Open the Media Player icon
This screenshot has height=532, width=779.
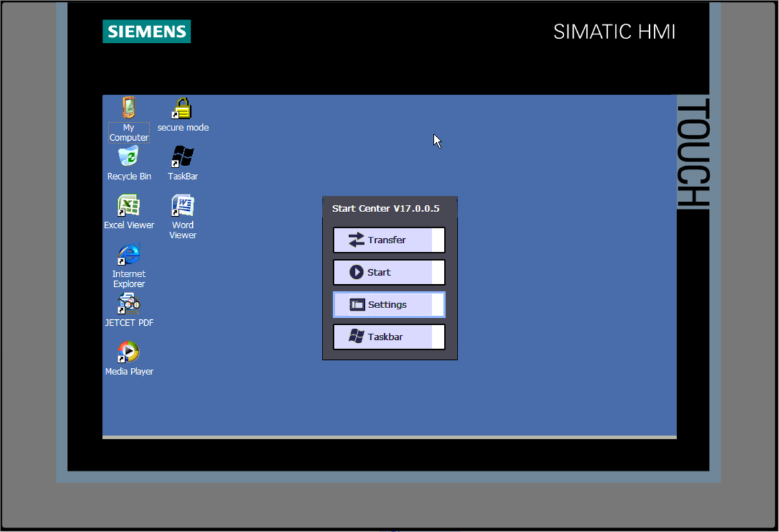129,352
